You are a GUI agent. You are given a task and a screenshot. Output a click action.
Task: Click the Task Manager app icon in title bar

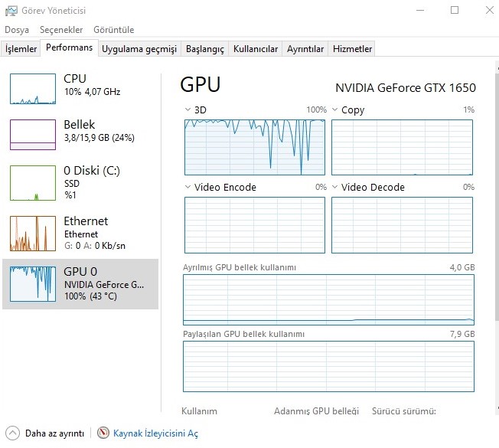click(10, 11)
